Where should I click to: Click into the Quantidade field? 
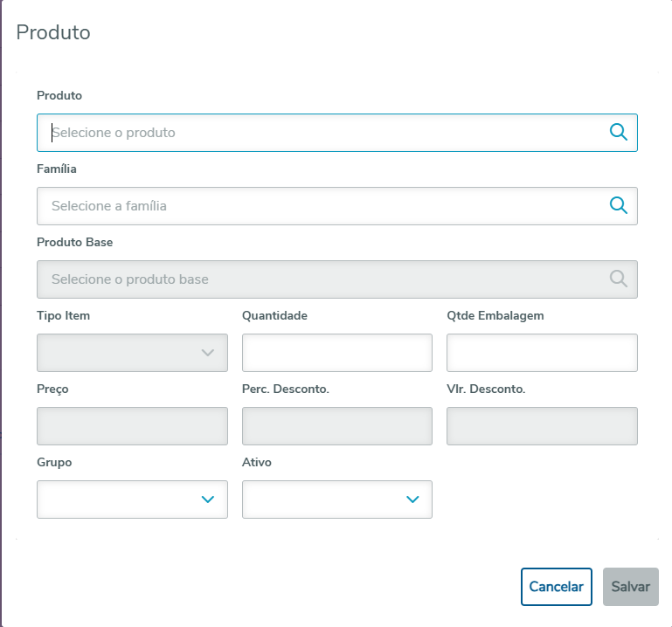[336, 353]
